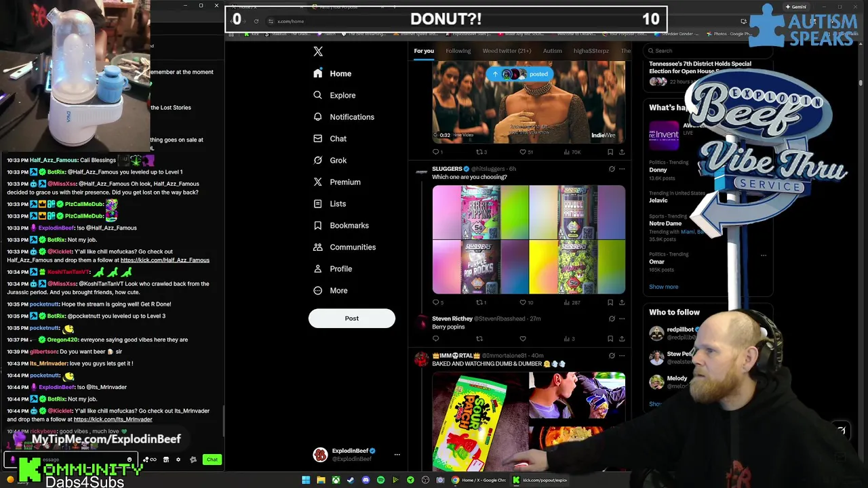Open the emoji picker in Kick chat
The width and height of the screenshot is (868, 488).
[130, 460]
